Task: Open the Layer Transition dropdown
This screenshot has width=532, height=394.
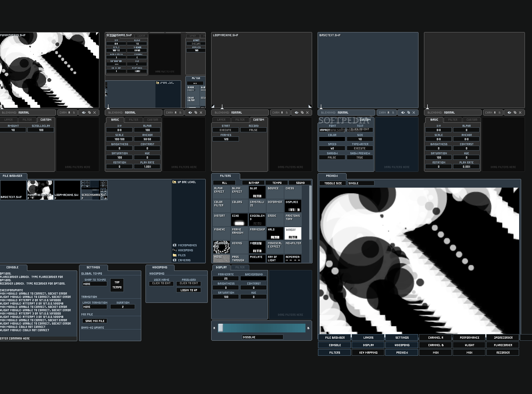Action: 94,307
